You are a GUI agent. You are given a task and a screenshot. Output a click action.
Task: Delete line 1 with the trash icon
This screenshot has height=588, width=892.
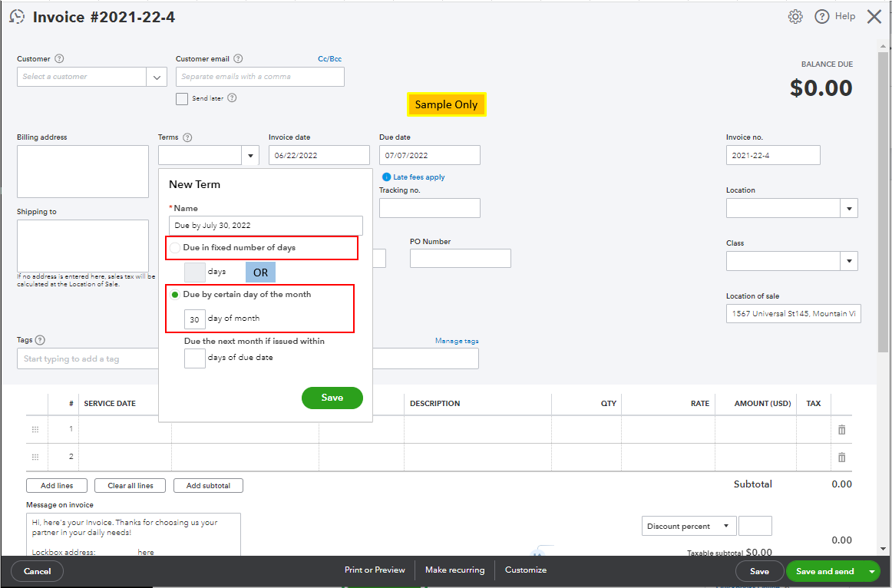click(x=841, y=429)
